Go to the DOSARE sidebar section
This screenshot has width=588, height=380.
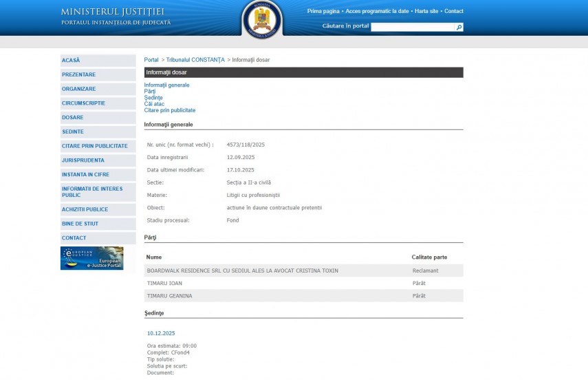(x=98, y=118)
